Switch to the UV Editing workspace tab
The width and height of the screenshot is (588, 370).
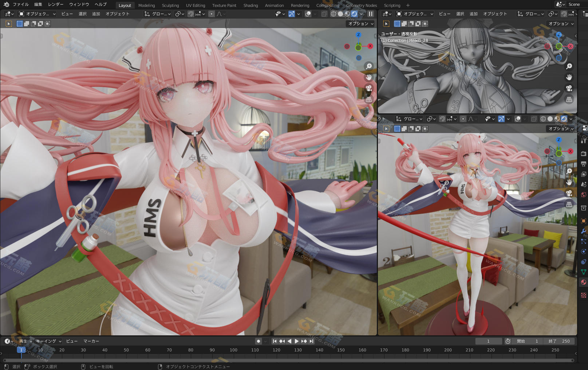[x=196, y=5]
